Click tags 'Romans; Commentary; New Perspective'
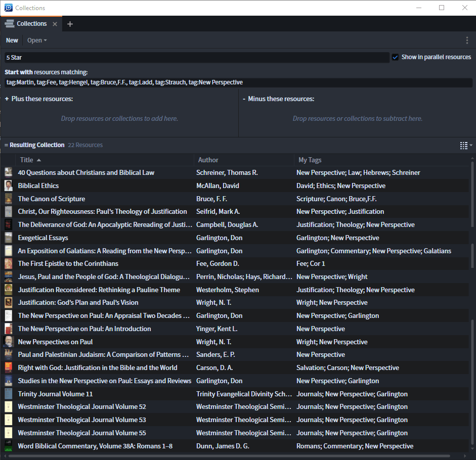 355,446
